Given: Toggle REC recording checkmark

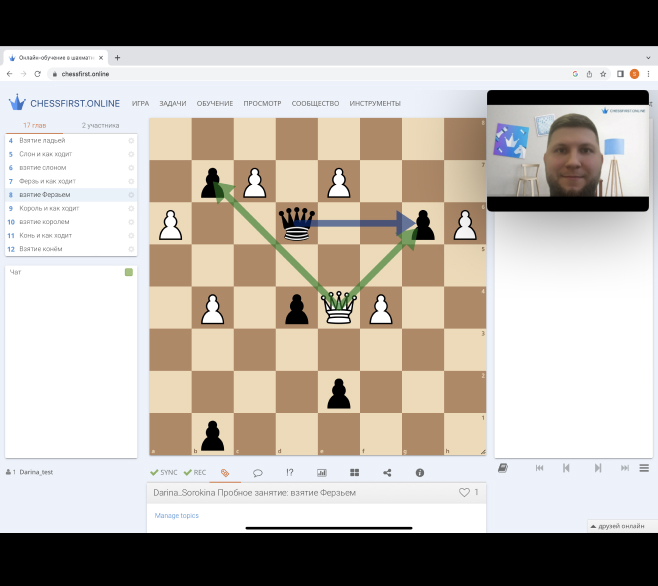Looking at the screenshot, I should coord(195,472).
